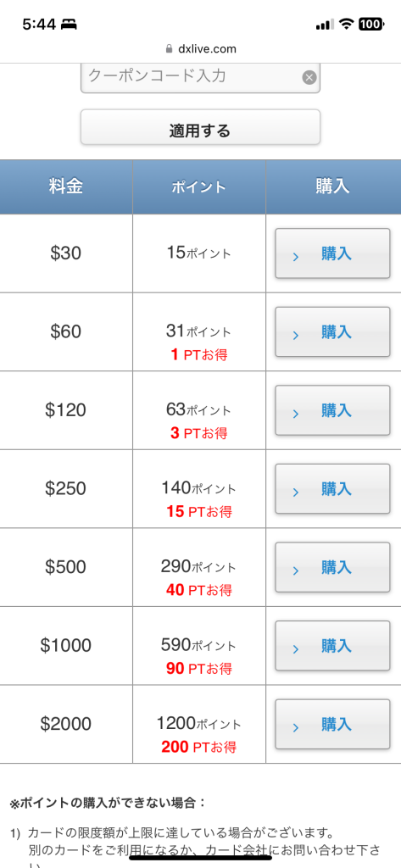
Task: Tap the 購入 column header
Action: pyautogui.click(x=333, y=186)
